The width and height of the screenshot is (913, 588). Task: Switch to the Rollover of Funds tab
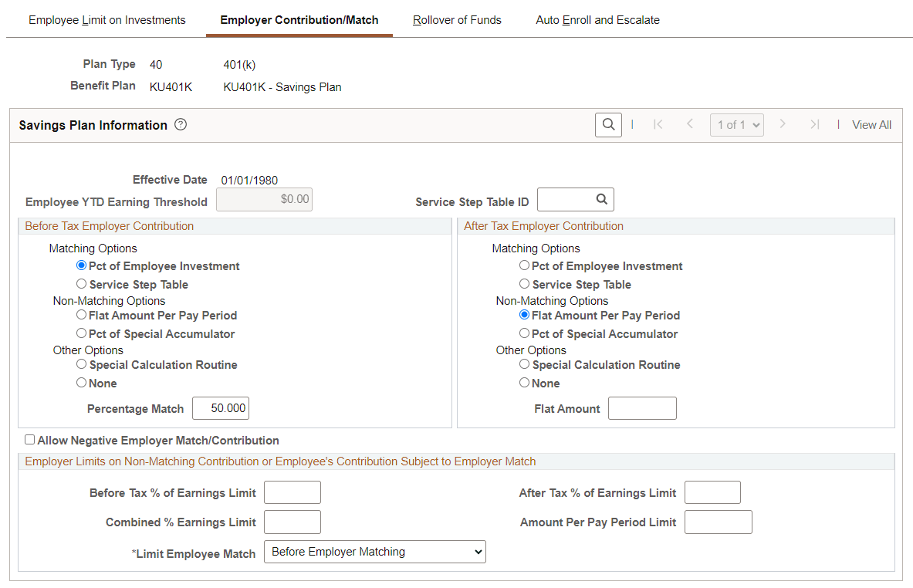point(456,20)
